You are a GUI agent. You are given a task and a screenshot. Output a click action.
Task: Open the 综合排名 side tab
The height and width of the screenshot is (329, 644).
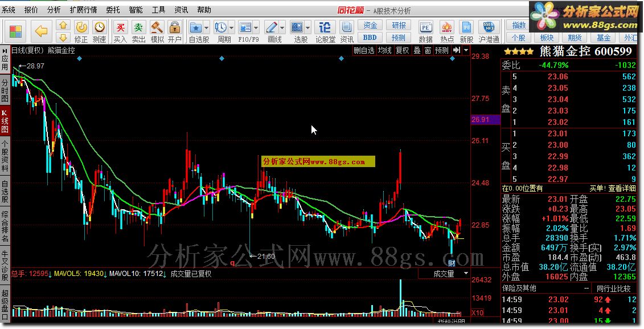tap(5, 226)
